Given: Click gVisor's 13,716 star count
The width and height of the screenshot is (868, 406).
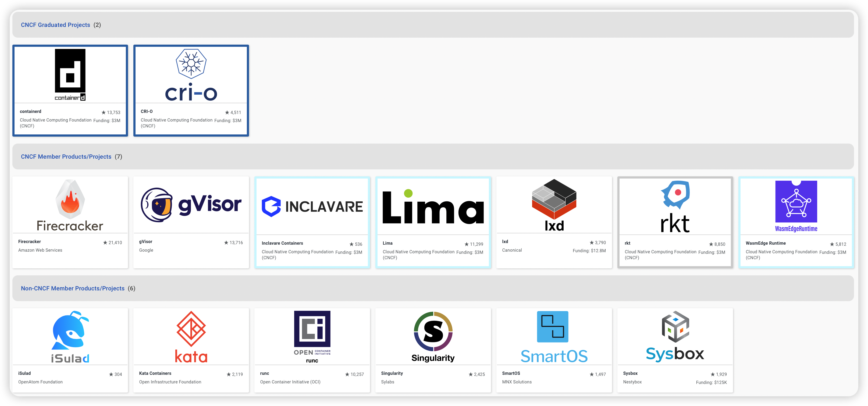Looking at the screenshot, I should tap(233, 243).
